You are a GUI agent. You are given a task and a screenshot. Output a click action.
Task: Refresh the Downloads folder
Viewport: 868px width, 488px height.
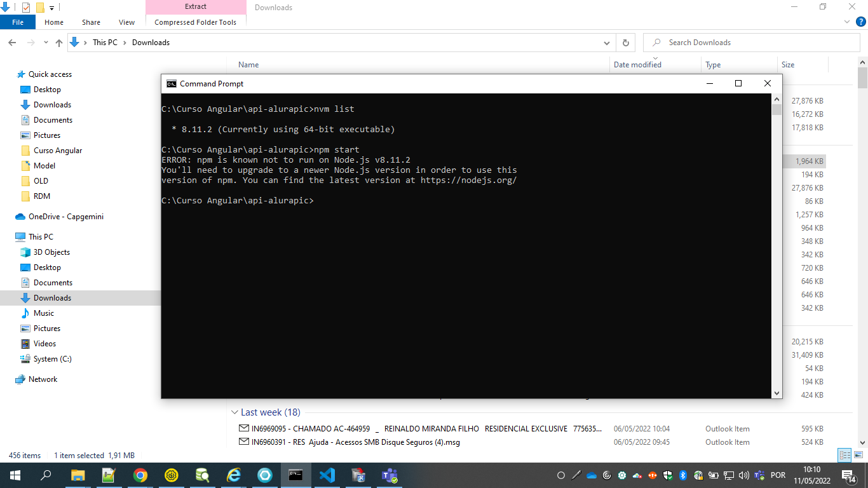tap(626, 43)
